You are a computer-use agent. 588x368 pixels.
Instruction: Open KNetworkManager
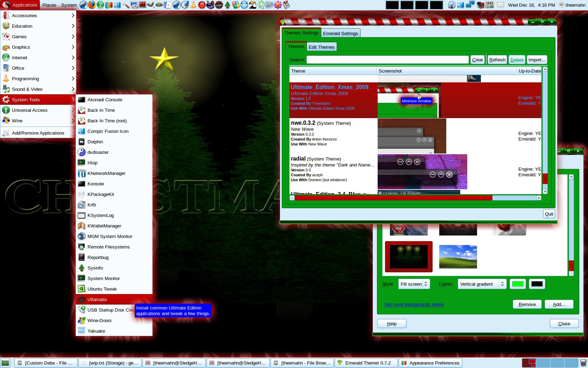(x=114, y=173)
